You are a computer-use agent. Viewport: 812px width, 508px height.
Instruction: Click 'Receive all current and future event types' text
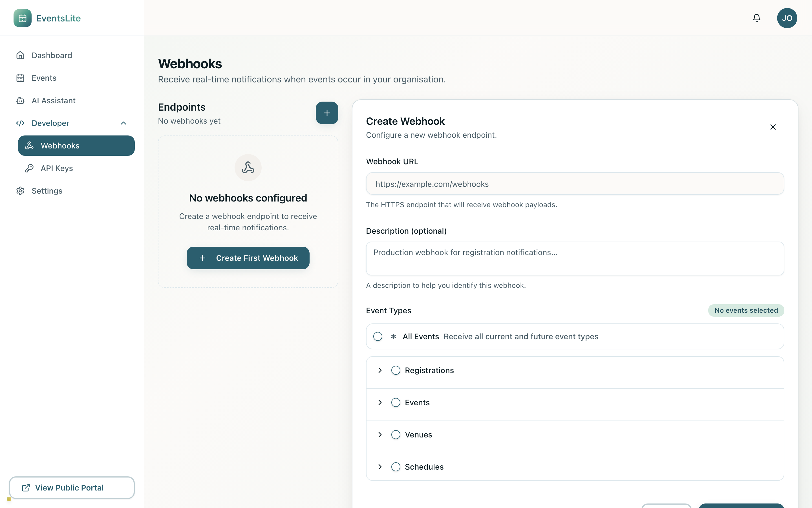coord(521,337)
